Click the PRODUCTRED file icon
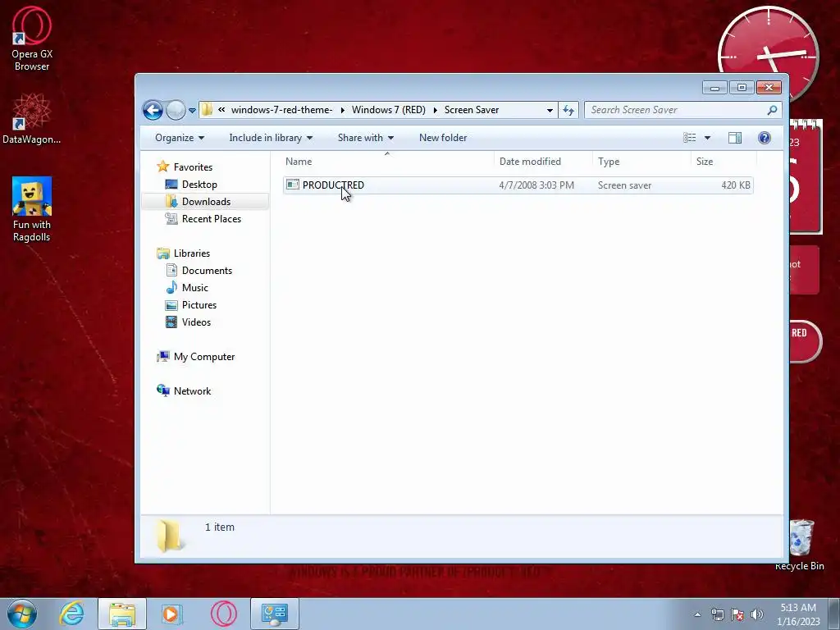 [x=293, y=185]
